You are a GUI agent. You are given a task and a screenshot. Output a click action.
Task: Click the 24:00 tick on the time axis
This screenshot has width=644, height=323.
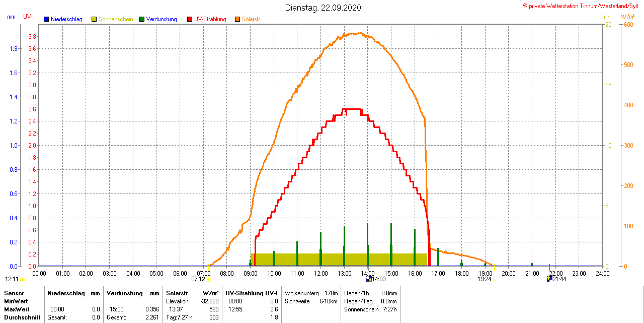[x=603, y=274]
